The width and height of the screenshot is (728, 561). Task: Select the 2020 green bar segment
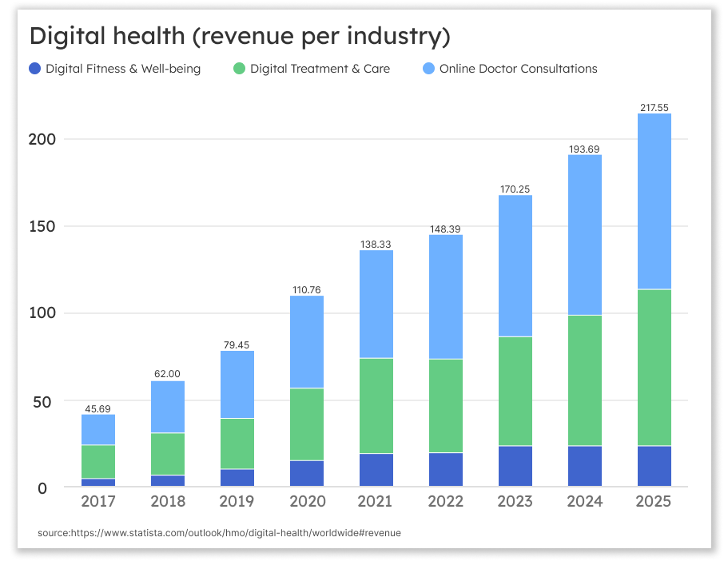tap(307, 424)
